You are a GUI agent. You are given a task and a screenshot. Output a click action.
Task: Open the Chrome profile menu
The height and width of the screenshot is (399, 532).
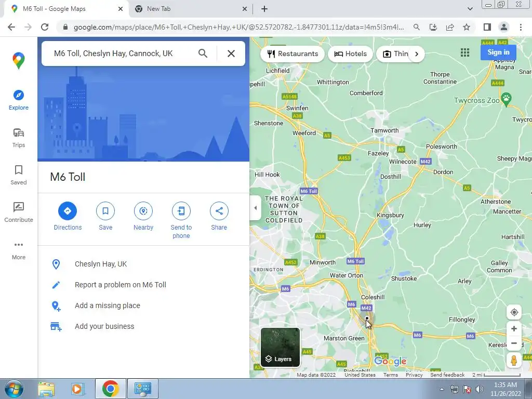504,27
